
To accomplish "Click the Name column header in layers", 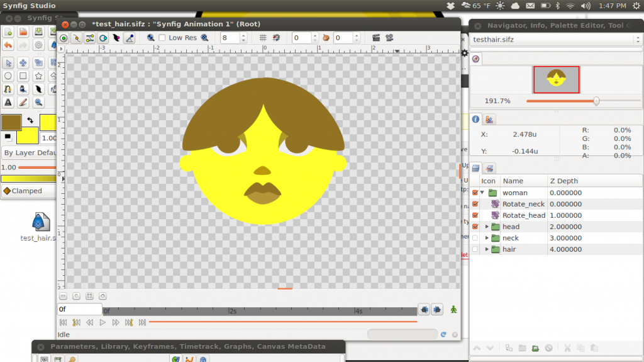I will (524, 181).
